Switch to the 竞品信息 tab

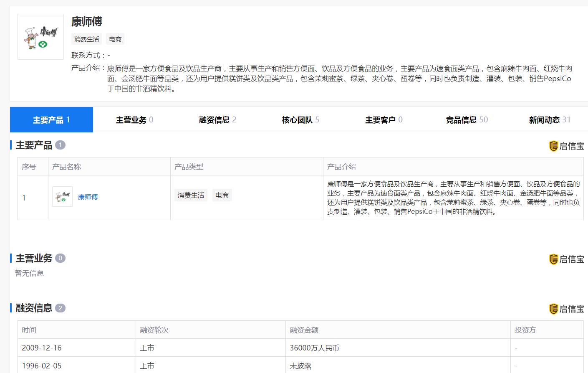tap(467, 120)
